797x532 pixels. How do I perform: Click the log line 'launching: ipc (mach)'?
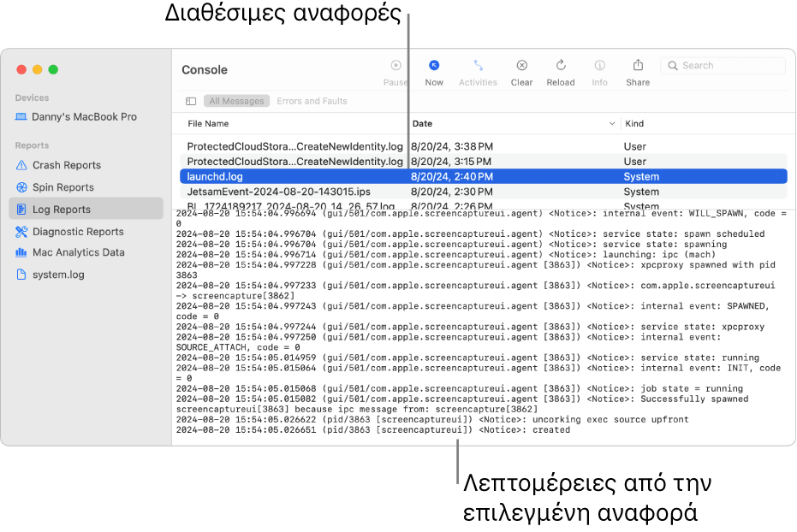point(446,254)
